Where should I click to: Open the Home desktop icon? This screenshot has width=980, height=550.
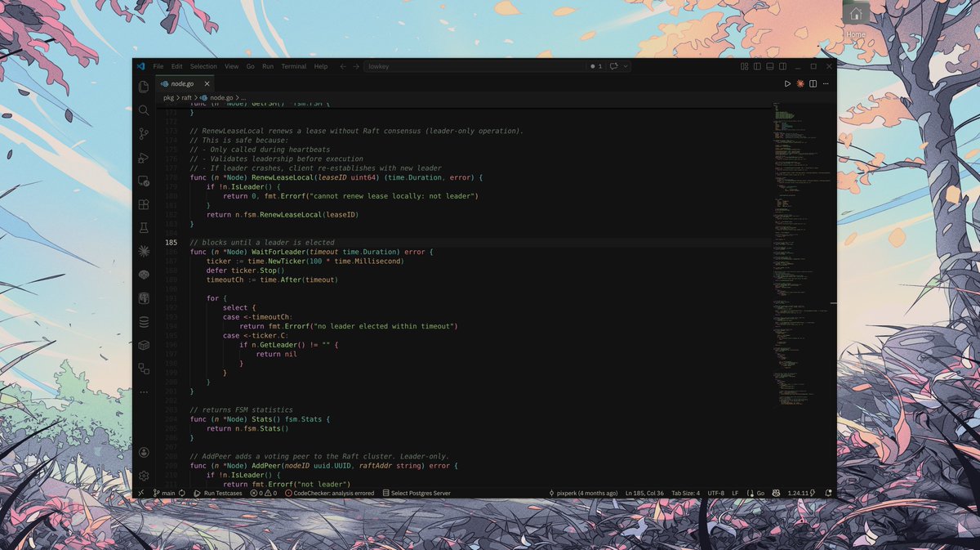[856, 21]
